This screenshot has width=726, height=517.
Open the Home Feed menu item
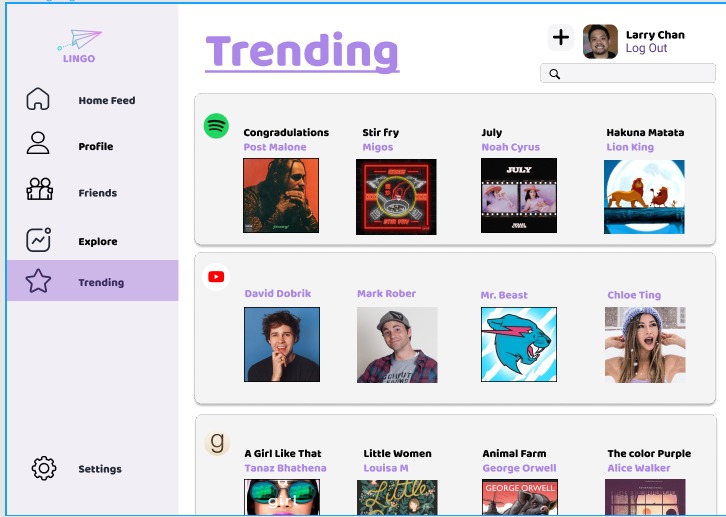point(107,100)
